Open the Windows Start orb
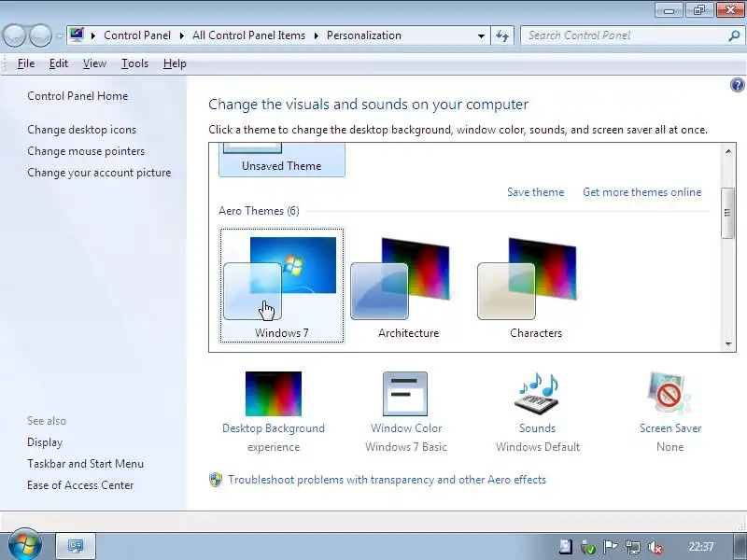Image resolution: width=747 pixels, height=560 pixels. click(25, 545)
